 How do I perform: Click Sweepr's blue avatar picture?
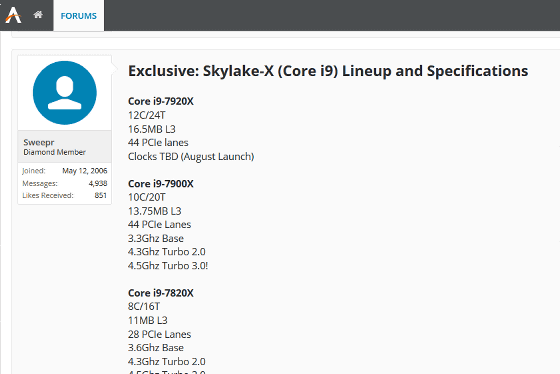tap(65, 93)
